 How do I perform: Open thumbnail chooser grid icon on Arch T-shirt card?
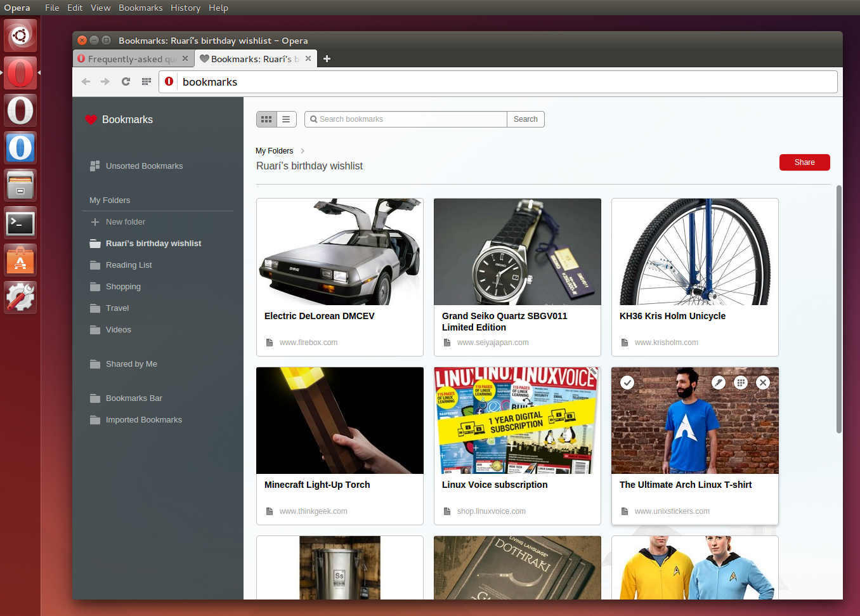pyautogui.click(x=740, y=383)
